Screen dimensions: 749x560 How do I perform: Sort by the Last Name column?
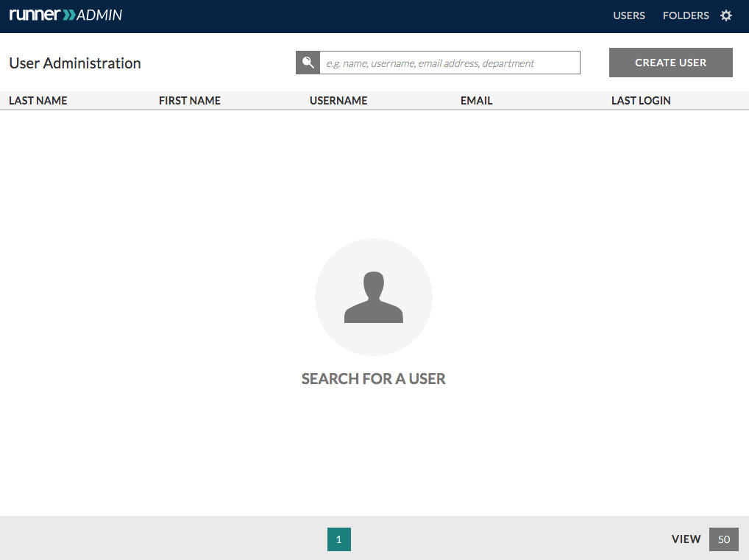coord(38,100)
